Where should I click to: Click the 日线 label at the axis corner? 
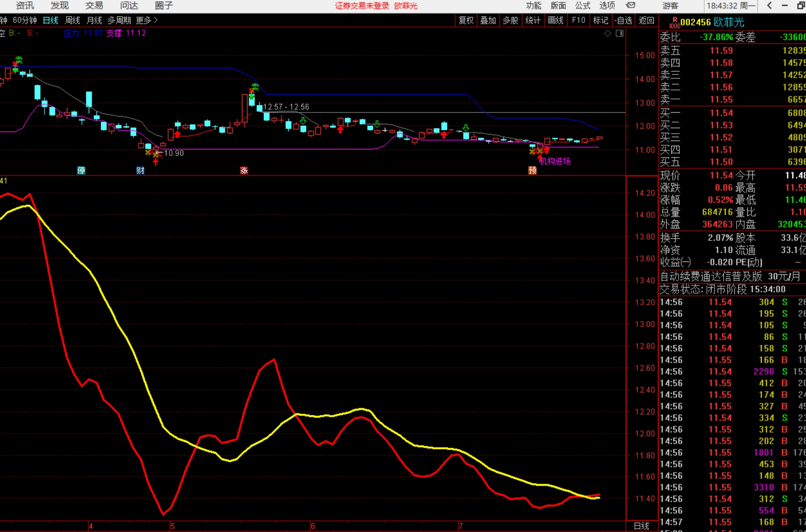point(641,526)
